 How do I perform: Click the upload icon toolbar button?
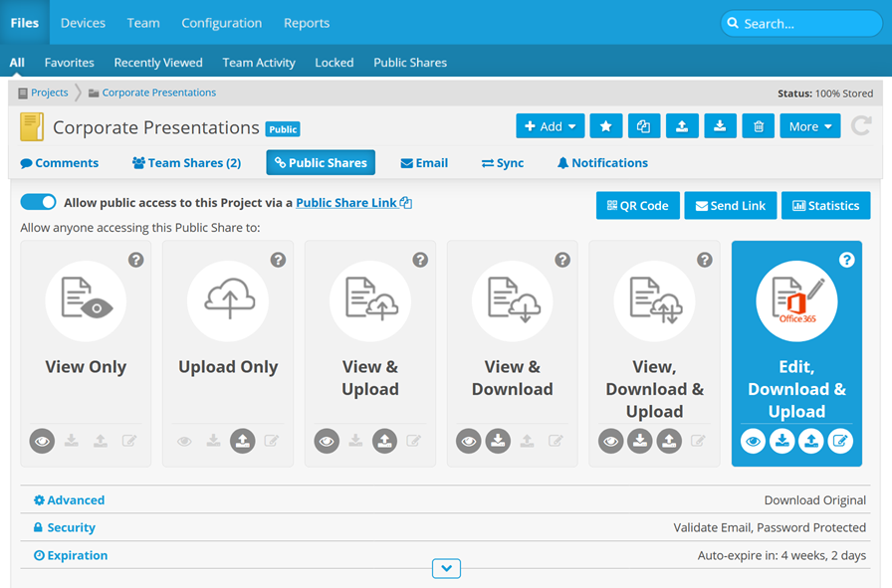click(x=682, y=126)
